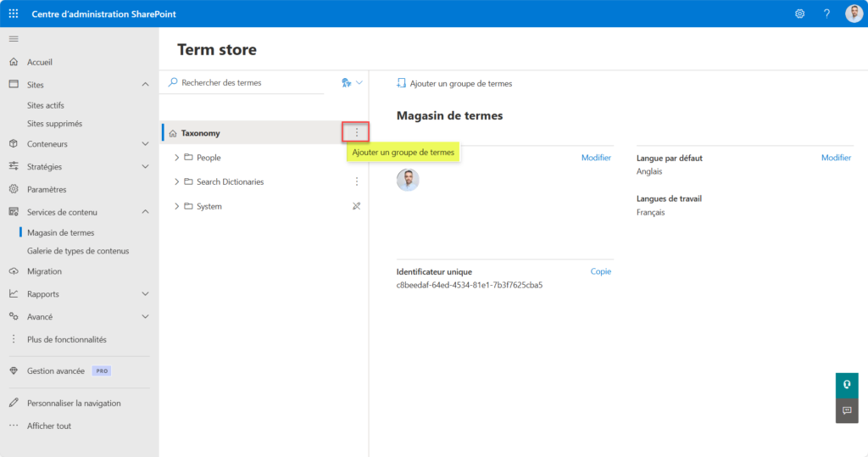
Task: Expand the People term group
Action: coord(176,158)
